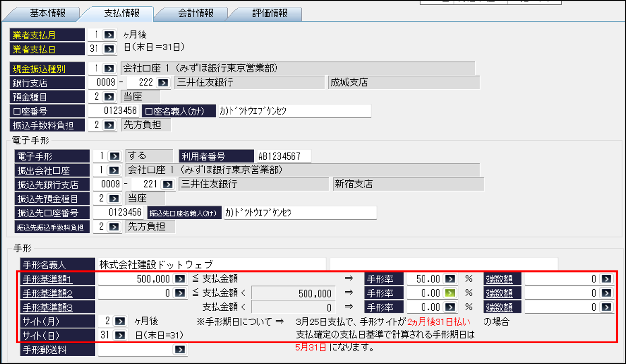
Task: Click into 利用者番号 field AB1234567
Action: pyautogui.click(x=283, y=156)
